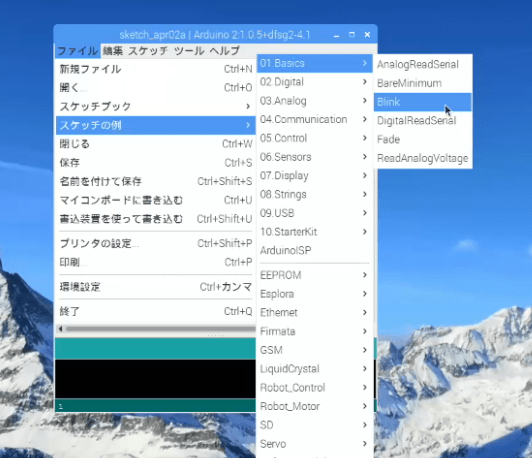Open the BareMinimum example
Image resolution: width=532 pixels, height=458 pixels.
click(422, 83)
